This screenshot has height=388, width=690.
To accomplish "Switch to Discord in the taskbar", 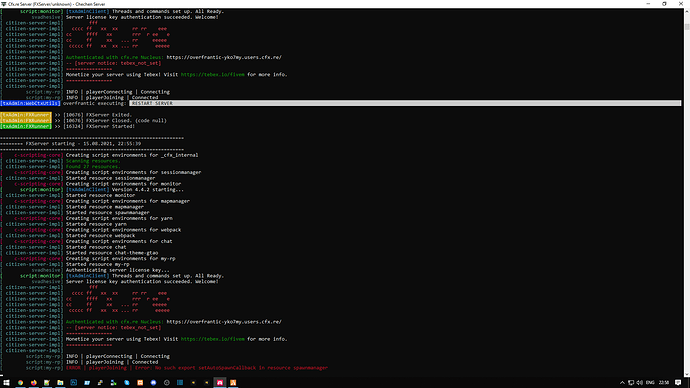I will (153, 383).
